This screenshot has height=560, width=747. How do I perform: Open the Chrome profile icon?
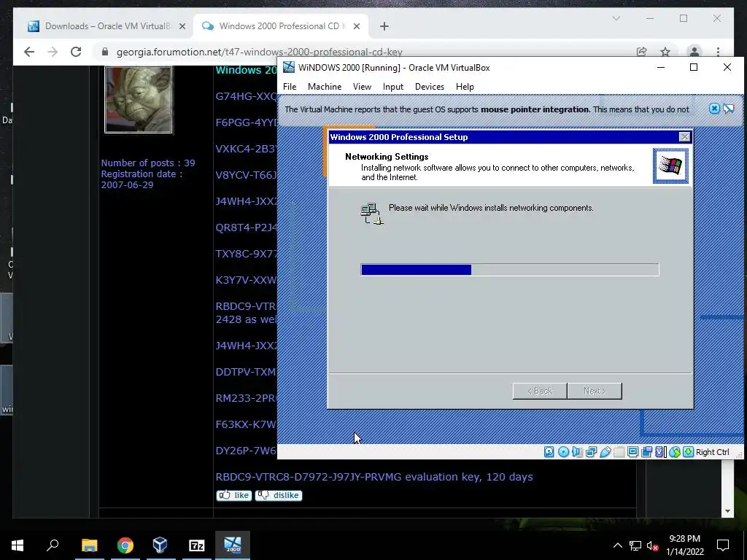(694, 52)
